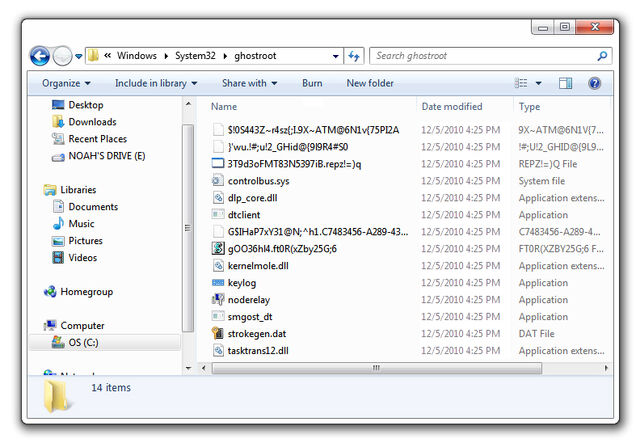
Task: Click the horizontal scroll left arrow
Action: tap(204, 368)
